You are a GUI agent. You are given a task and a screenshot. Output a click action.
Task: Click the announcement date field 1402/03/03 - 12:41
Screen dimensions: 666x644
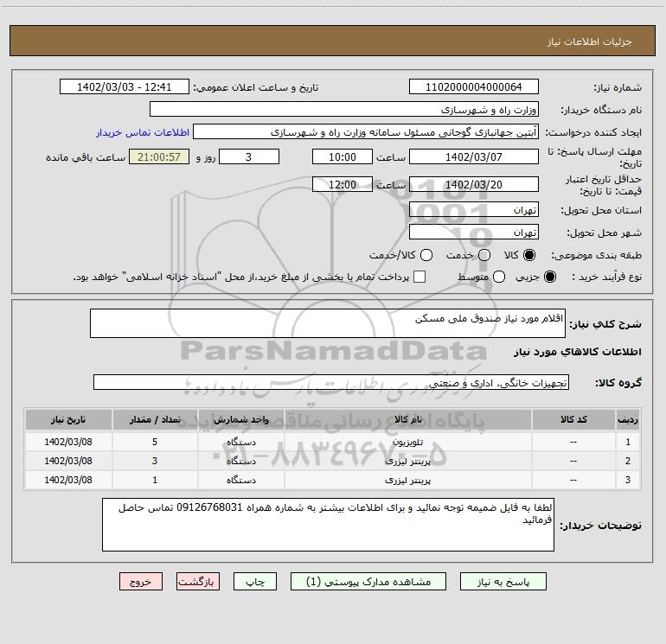click(125, 87)
